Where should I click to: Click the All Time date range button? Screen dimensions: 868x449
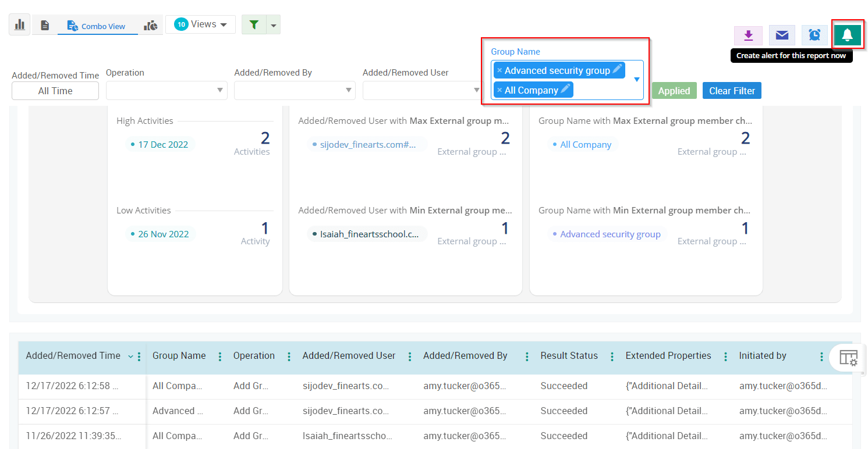click(55, 91)
